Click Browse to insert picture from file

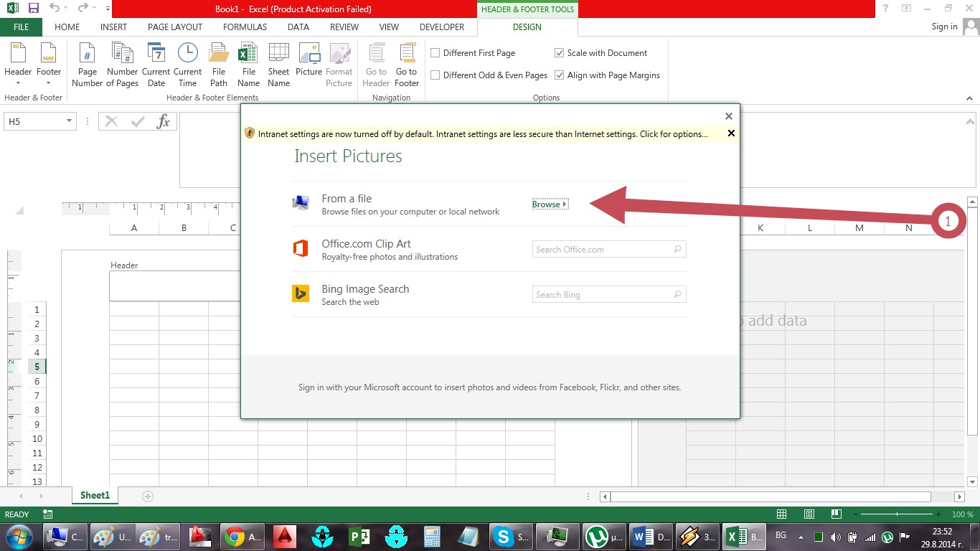[x=550, y=204]
